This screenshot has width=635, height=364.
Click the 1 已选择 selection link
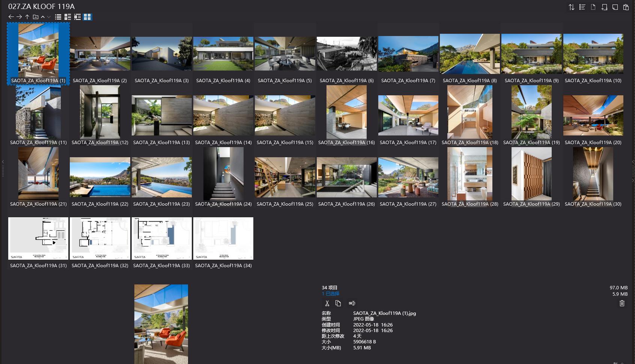pyautogui.click(x=330, y=294)
